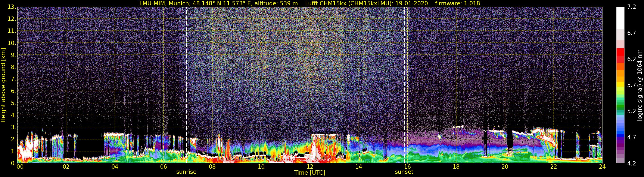Click the time axis tick label '06'
Screen dimensions: 644x177
(x=164, y=167)
